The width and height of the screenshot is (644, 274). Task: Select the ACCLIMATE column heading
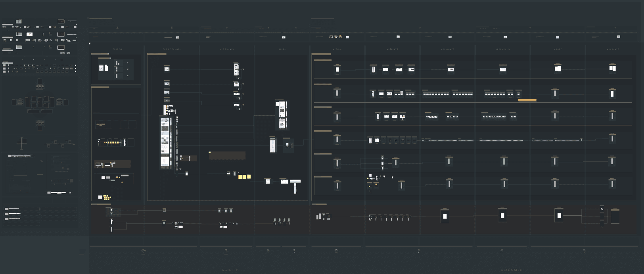point(447,49)
